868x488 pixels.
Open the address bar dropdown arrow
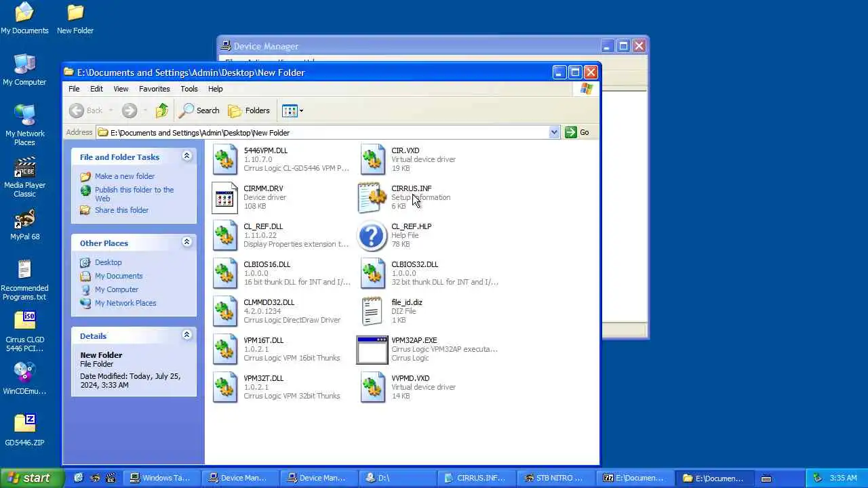click(x=554, y=132)
